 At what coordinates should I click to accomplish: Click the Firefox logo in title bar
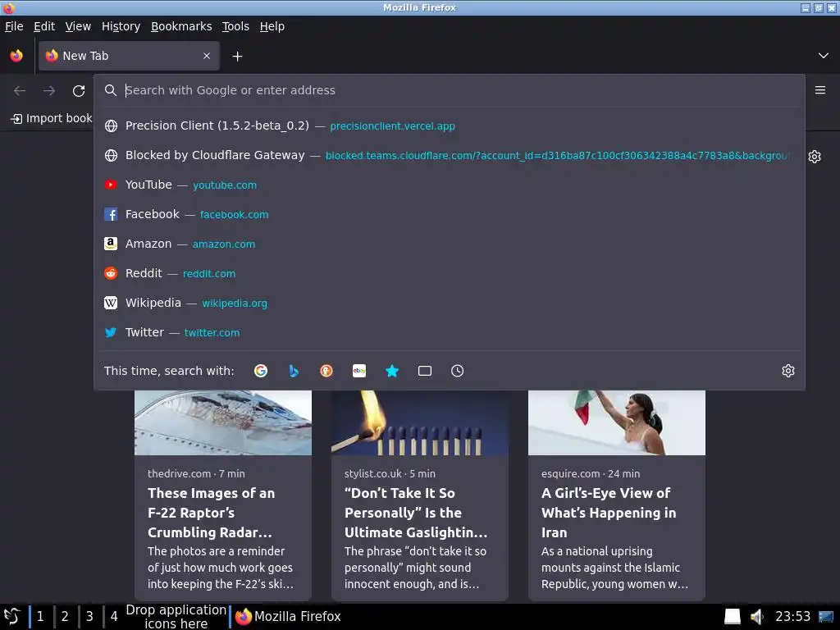[x=8, y=7]
